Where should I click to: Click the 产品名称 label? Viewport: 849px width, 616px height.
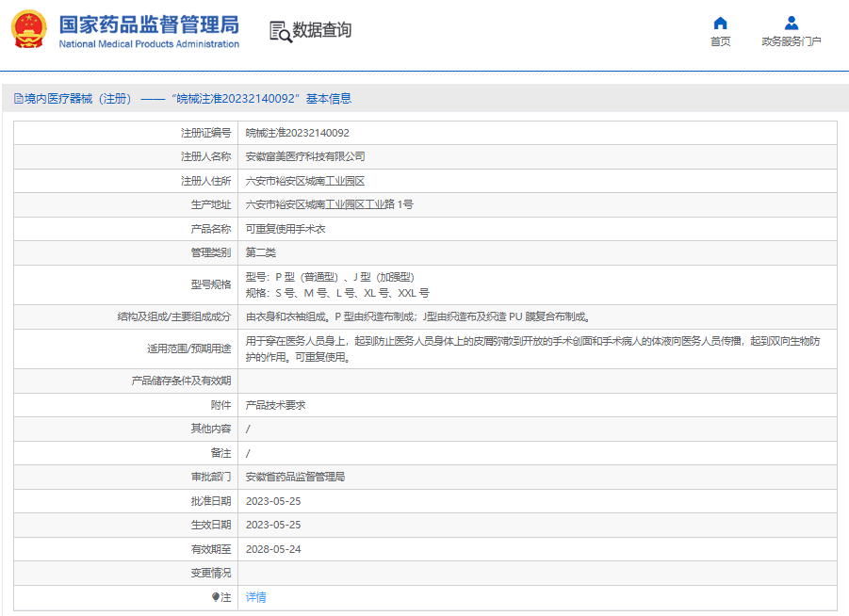click(211, 229)
